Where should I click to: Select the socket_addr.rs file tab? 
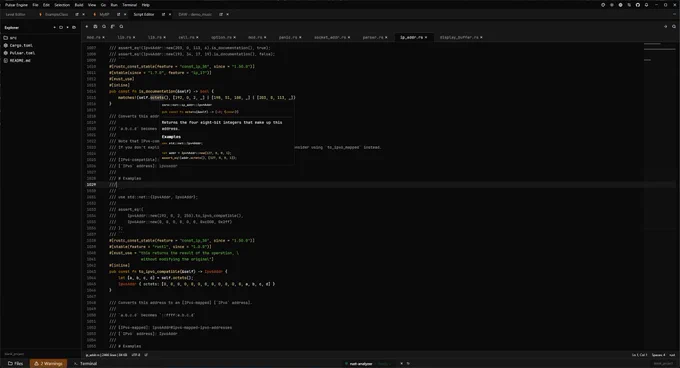pyautogui.click(x=330, y=37)
